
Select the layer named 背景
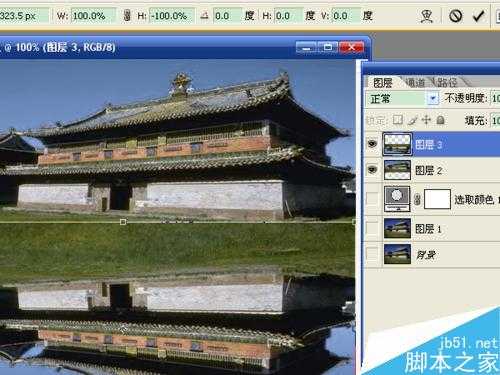[426, 255]
